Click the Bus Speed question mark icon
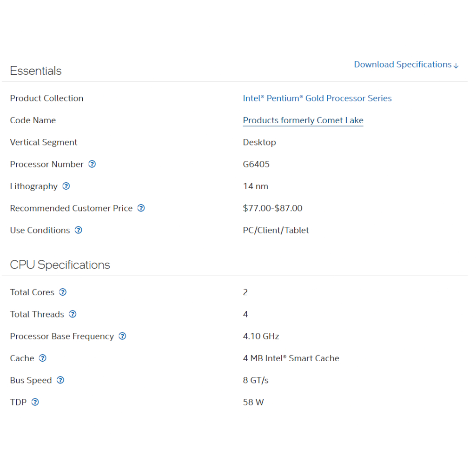This screenshot has width=476, height=476. tap(60, 380)
